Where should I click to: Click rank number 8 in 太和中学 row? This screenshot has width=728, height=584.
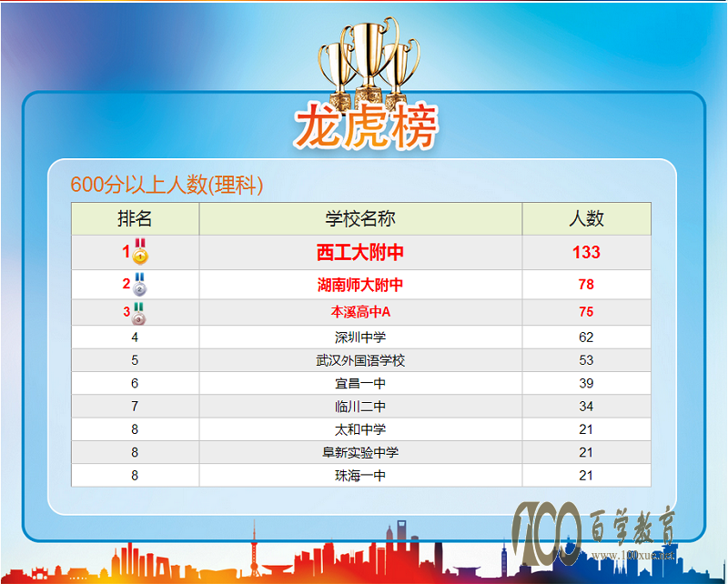[x=135, y=429]
